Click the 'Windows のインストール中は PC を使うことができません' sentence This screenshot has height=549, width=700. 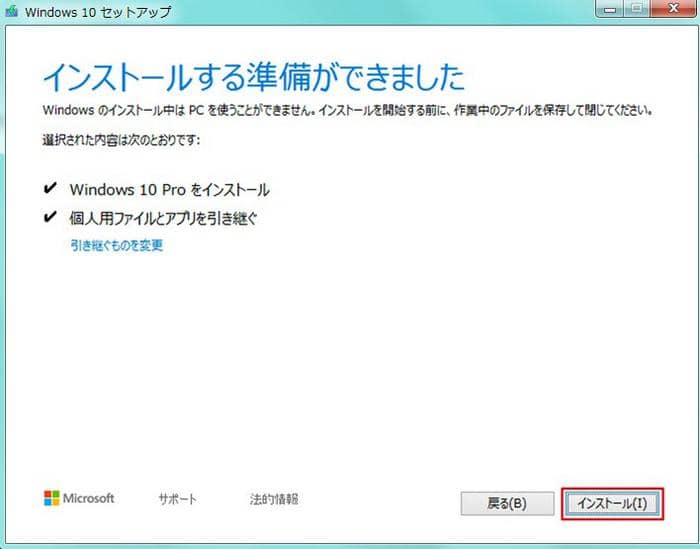pyautogui.click(x=178, y=110)
